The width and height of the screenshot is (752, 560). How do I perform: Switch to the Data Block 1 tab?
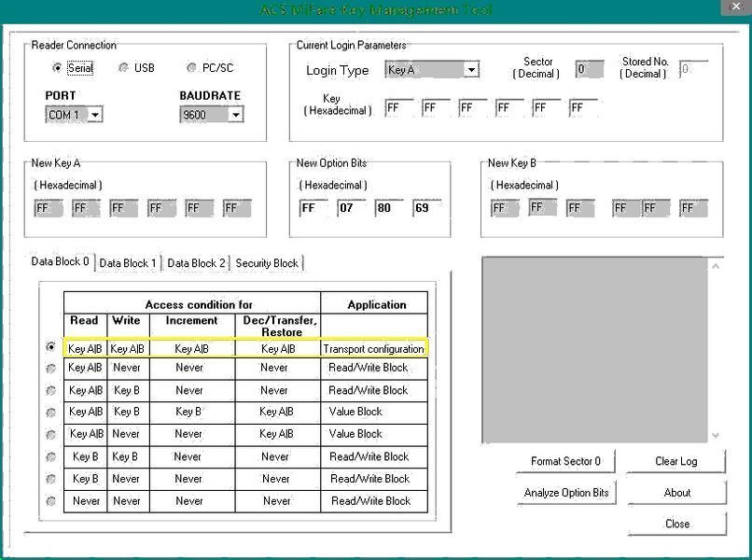coord(128,263)
